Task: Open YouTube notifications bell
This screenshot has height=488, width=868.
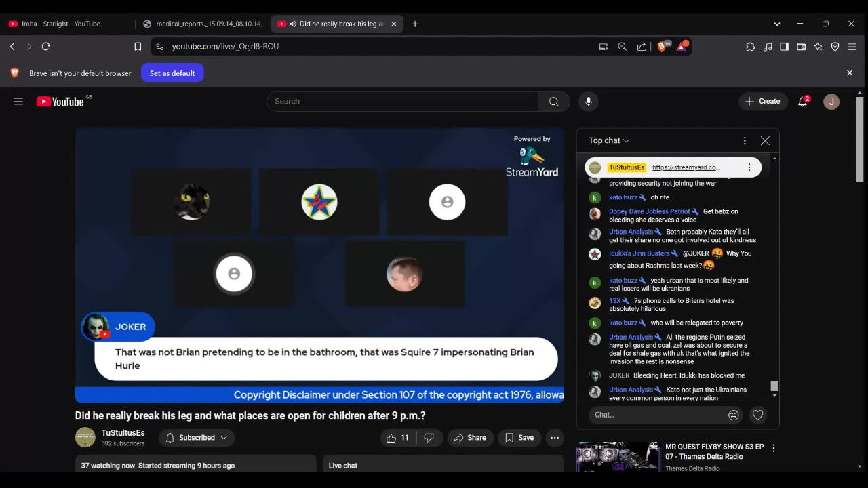Action: 803,102
